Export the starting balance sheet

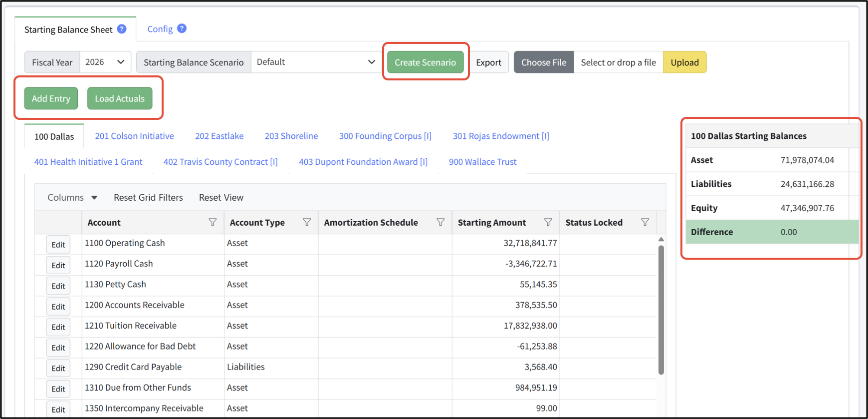[x=488, y=62]
